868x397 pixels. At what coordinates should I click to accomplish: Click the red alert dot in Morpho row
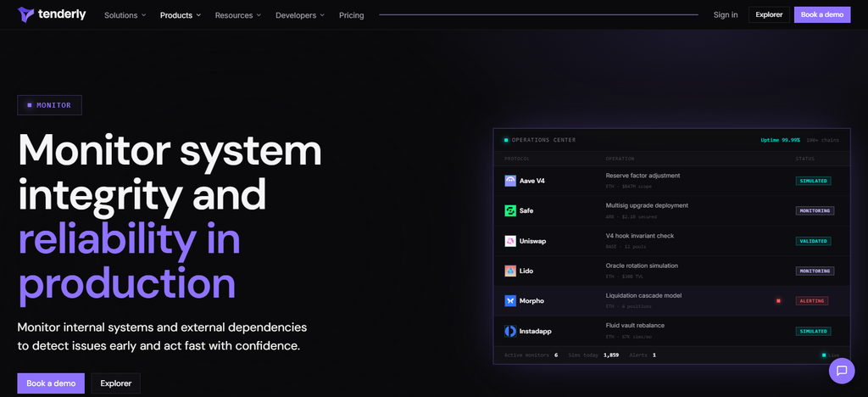(778, 300)
